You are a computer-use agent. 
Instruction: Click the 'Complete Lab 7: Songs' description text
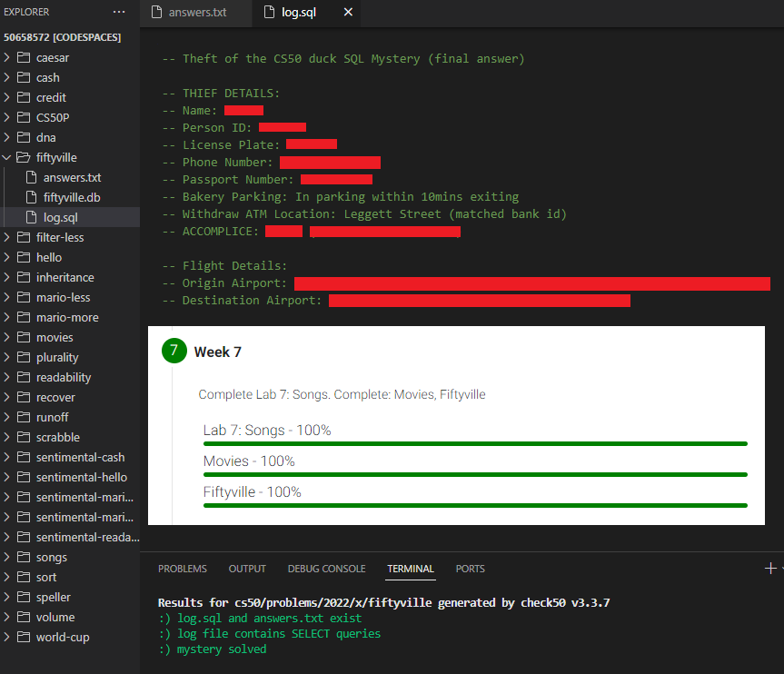pyautogui.click(x=342, y=394)
